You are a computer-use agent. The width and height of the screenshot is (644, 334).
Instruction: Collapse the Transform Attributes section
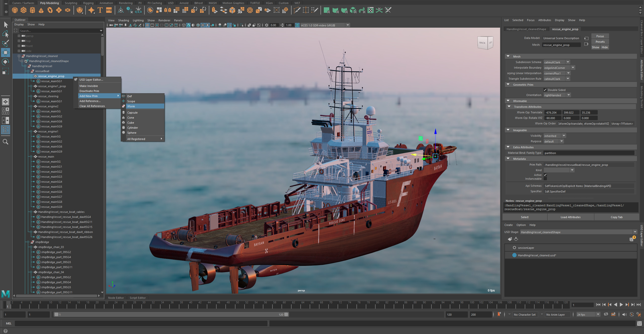tap(509, 107)
